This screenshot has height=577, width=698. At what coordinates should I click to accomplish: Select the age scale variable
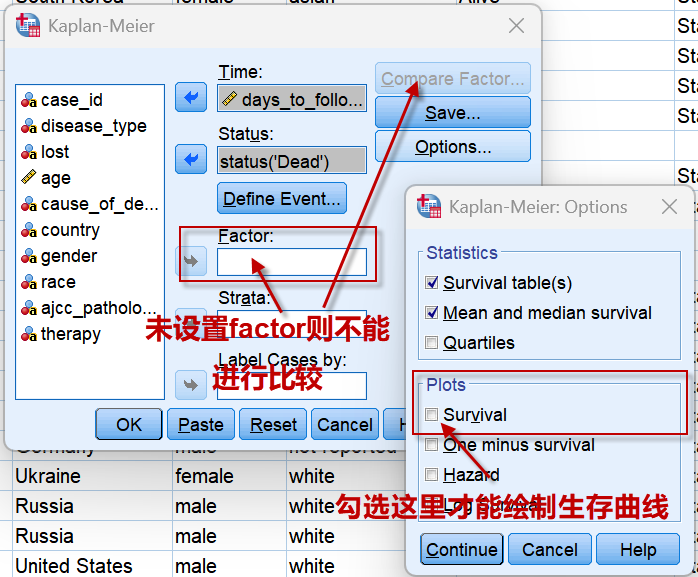(x=56, y=178)
